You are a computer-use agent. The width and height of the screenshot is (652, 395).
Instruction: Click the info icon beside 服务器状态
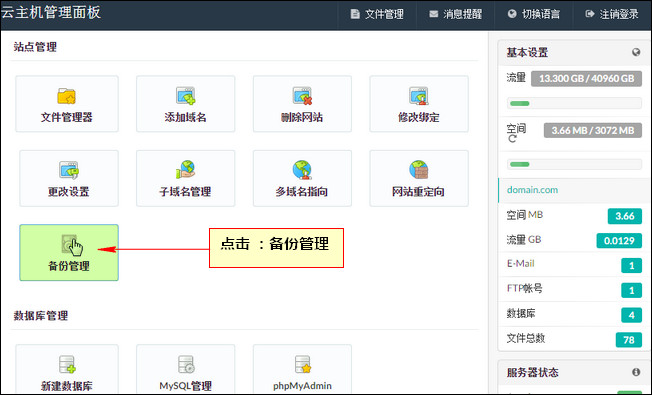636,372
